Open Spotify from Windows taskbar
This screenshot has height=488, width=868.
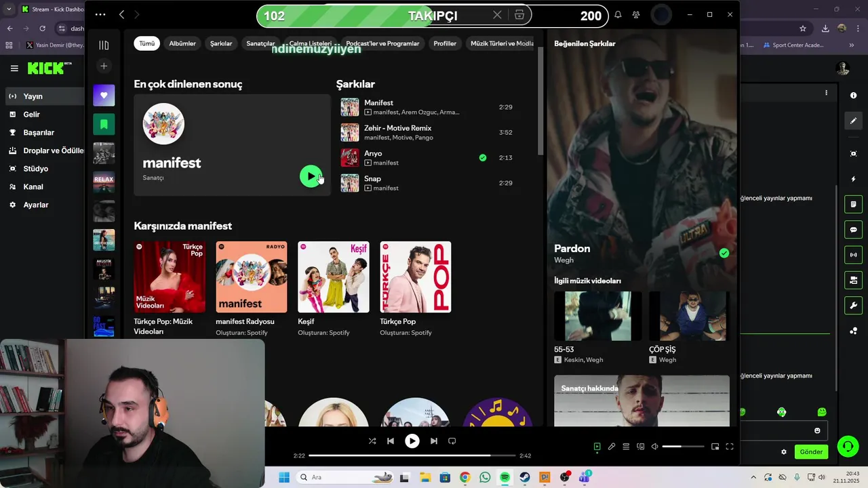pos(505,477)
